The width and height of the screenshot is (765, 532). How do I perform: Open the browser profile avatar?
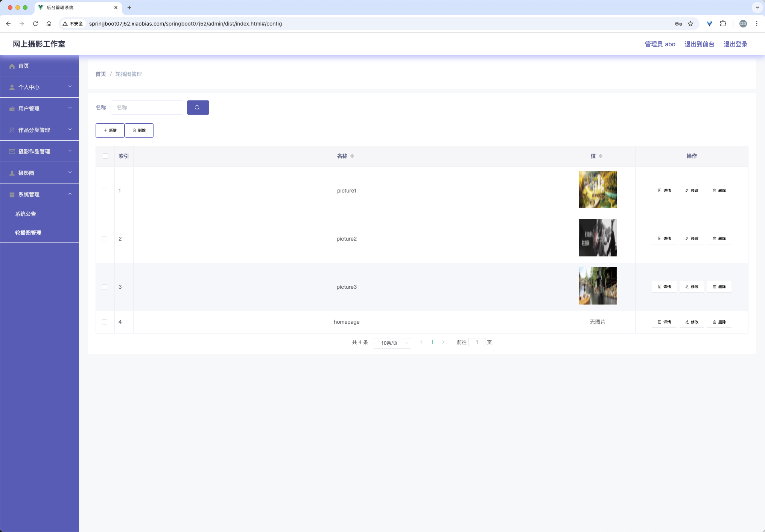pos(743,24)
